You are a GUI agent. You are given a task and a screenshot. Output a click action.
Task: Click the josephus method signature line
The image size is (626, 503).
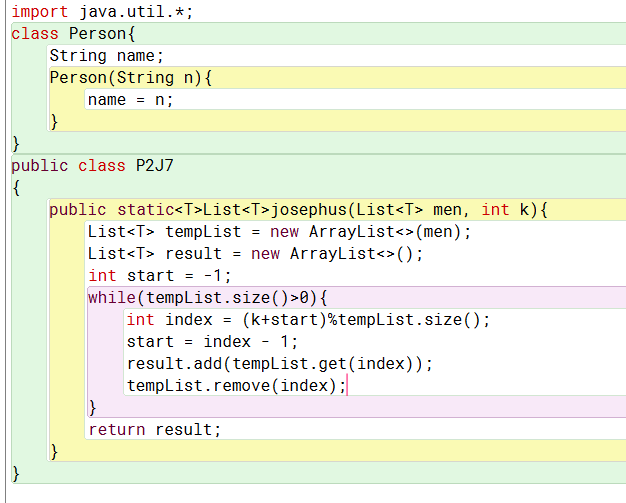point(298,210)
